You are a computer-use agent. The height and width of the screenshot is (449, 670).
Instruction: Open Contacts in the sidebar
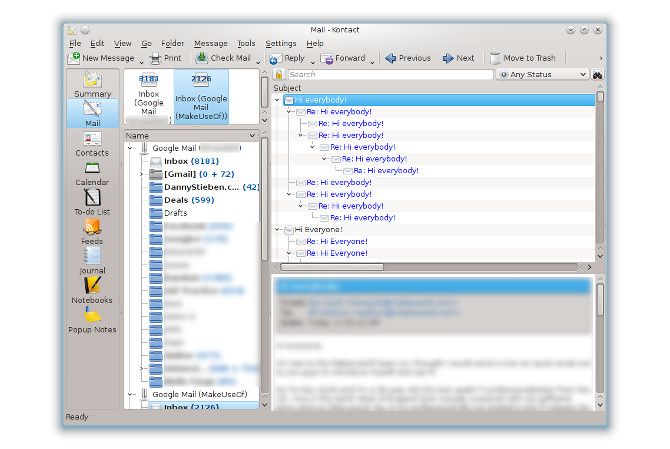[92, 144]
